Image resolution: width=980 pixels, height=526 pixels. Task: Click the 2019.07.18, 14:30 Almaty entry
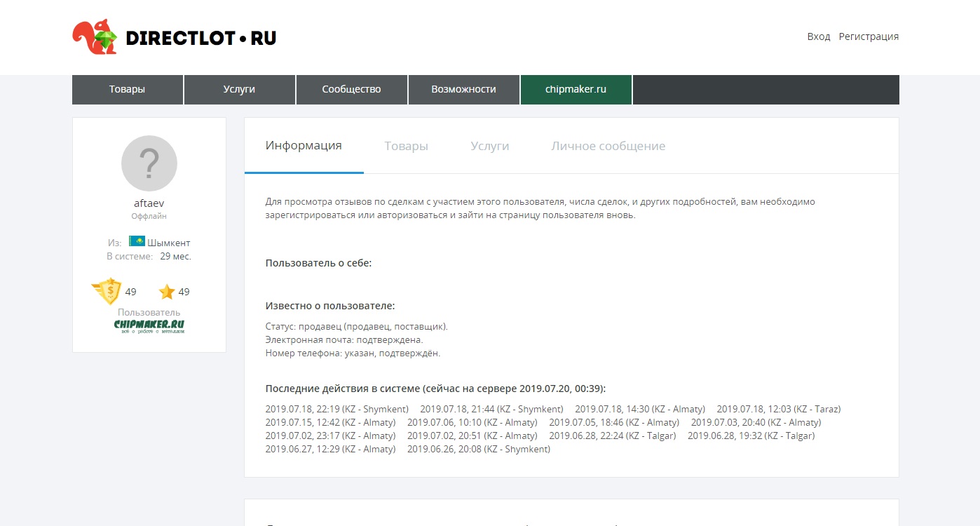coord(640,409)
